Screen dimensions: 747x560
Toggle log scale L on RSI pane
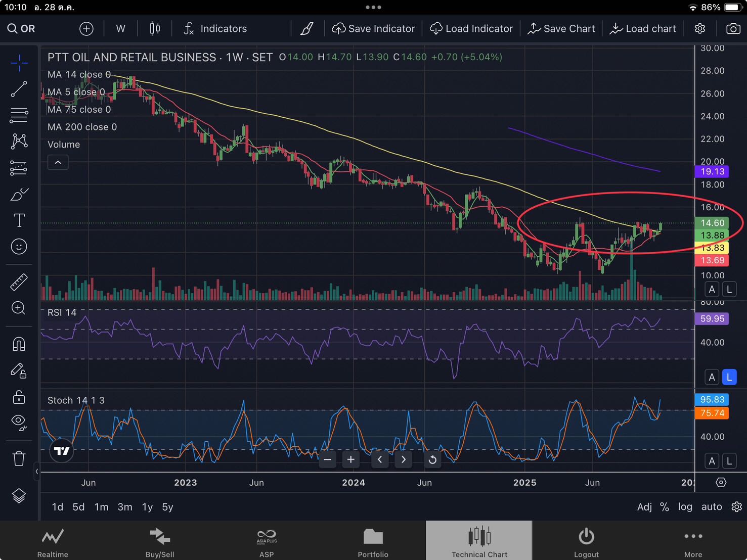[729, 377]
